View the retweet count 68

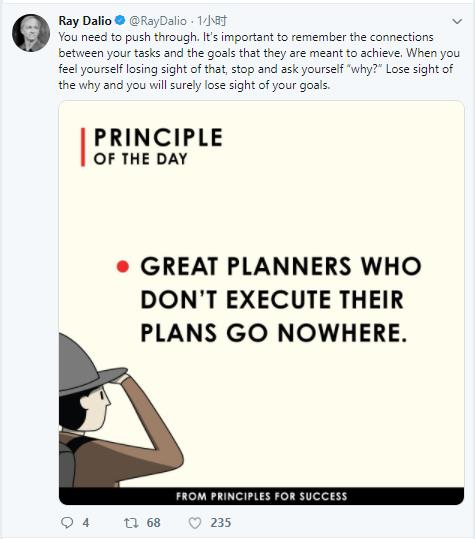tap(154, 523)
